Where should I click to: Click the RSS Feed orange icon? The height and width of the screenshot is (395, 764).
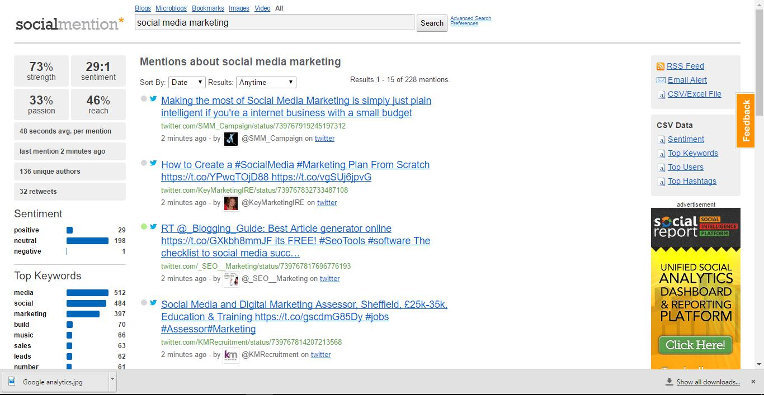click(x=660, y=66)
